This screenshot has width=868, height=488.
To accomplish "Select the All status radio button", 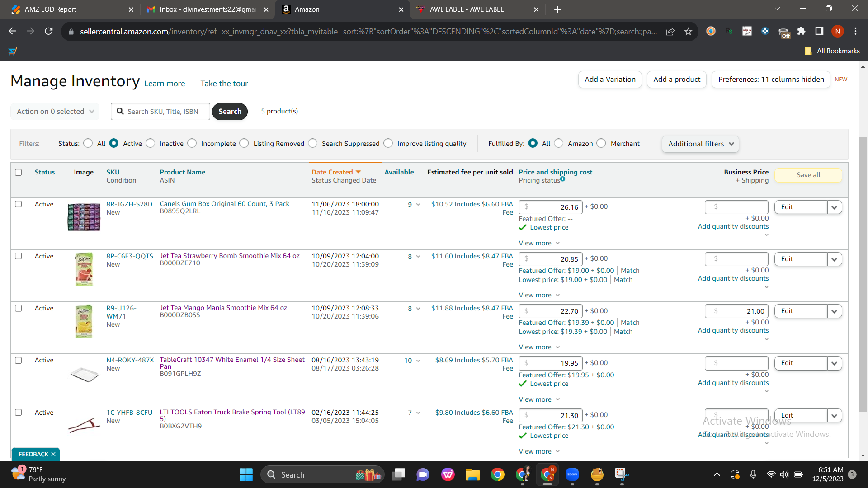I will tap(88, 143).
